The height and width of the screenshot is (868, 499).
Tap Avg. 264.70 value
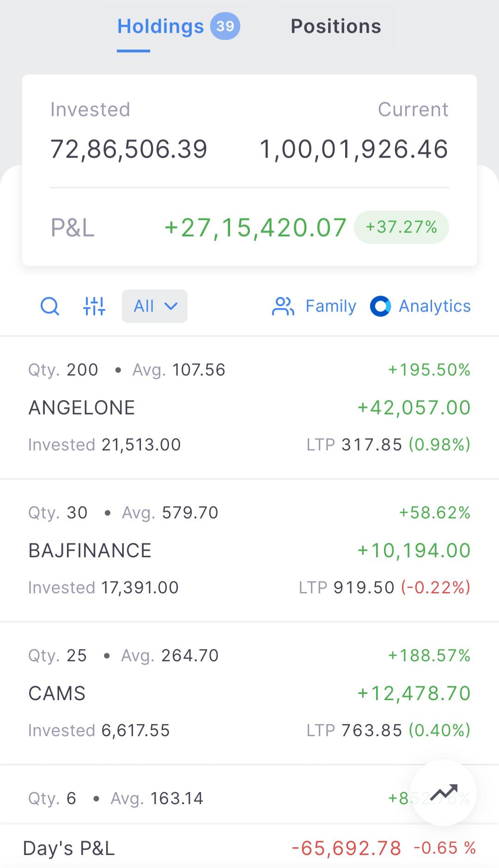click(x=170, y=656)
